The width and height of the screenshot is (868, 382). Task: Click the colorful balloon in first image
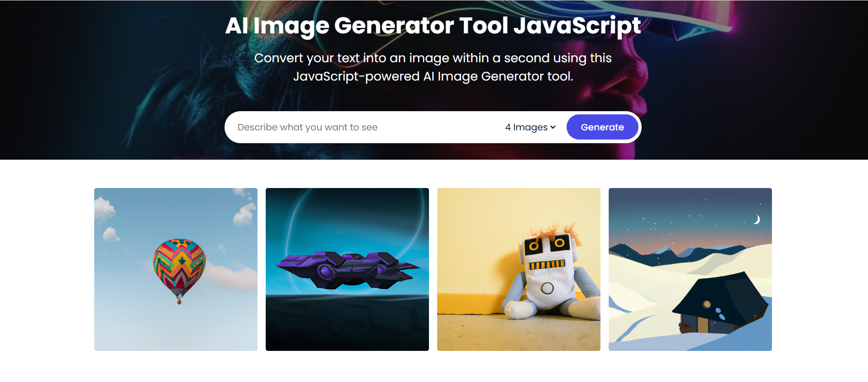click(x=179, y=267)
